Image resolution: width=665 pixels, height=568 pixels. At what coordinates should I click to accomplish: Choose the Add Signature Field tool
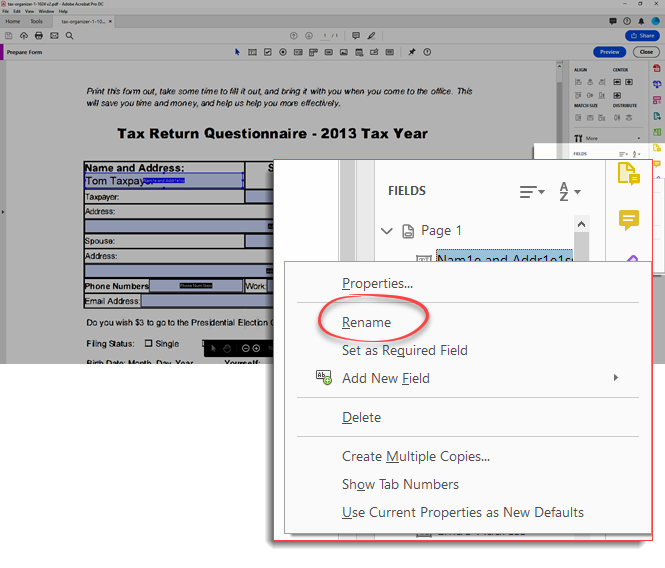click(x=374, y=52)
